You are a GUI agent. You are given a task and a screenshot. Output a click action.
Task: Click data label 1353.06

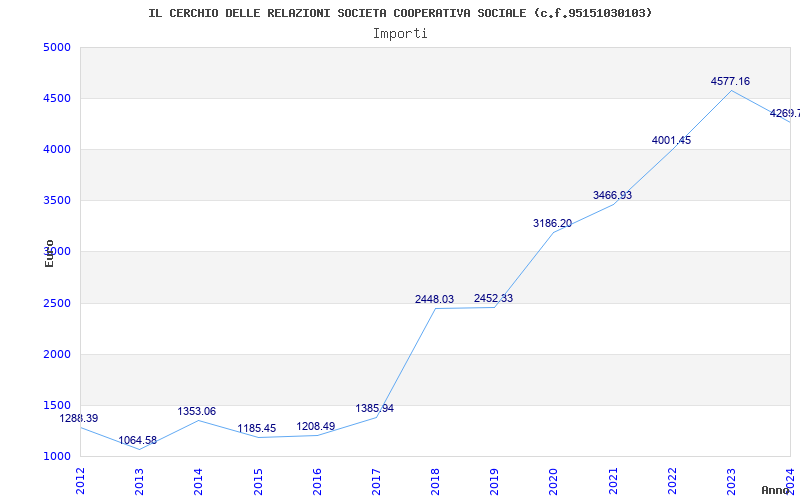pyautogui.click(x=197, y=411)
